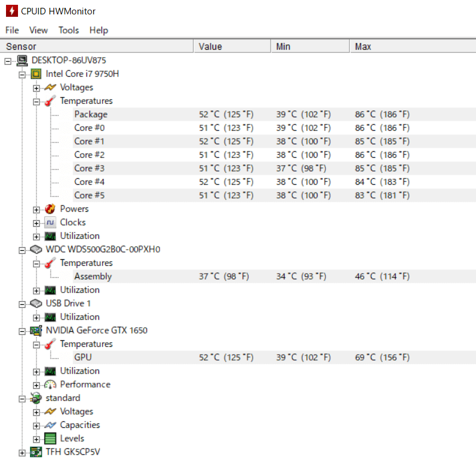
Task: Click the USB Drive 1 disk icon
Action: (x=36, y=304)
